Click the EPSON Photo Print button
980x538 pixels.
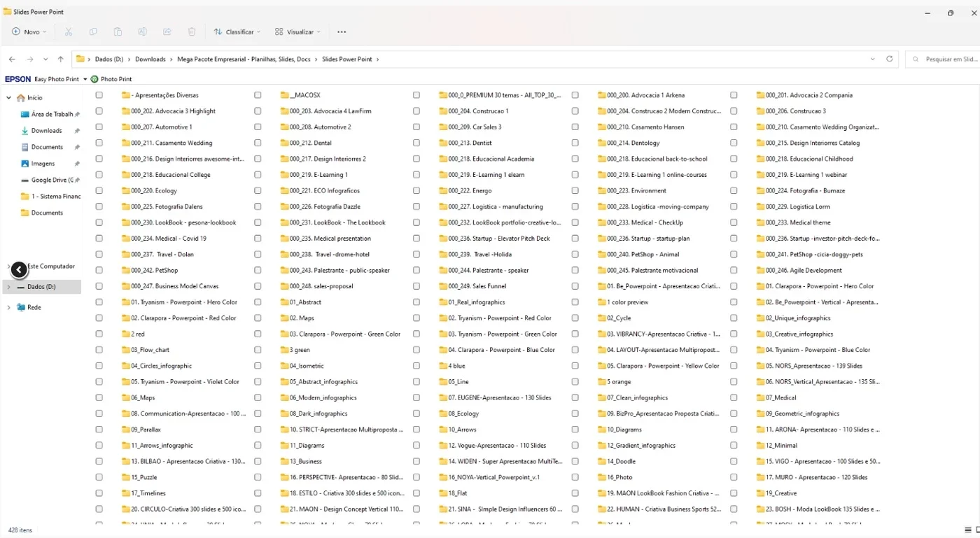point(111,79)
